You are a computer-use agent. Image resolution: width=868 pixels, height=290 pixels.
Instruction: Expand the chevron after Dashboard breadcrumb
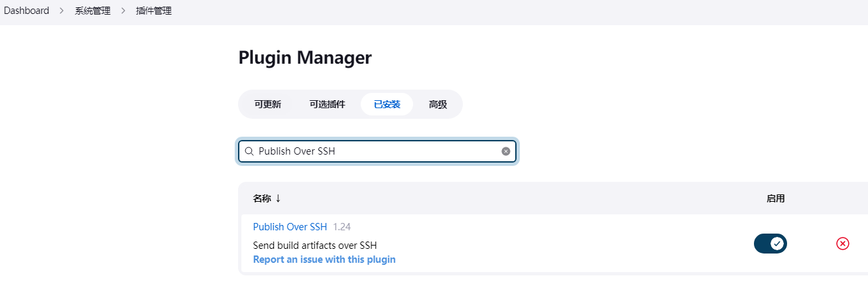click(62, 11)
